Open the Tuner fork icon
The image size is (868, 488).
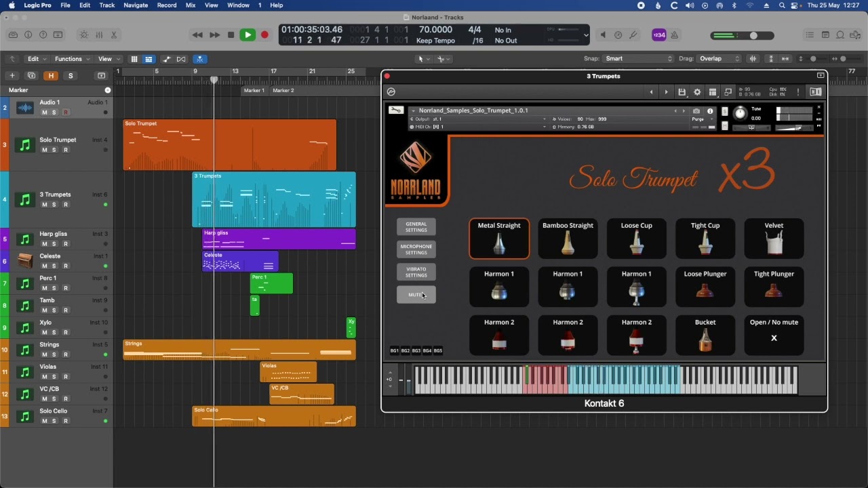click(x=633, y=35)
